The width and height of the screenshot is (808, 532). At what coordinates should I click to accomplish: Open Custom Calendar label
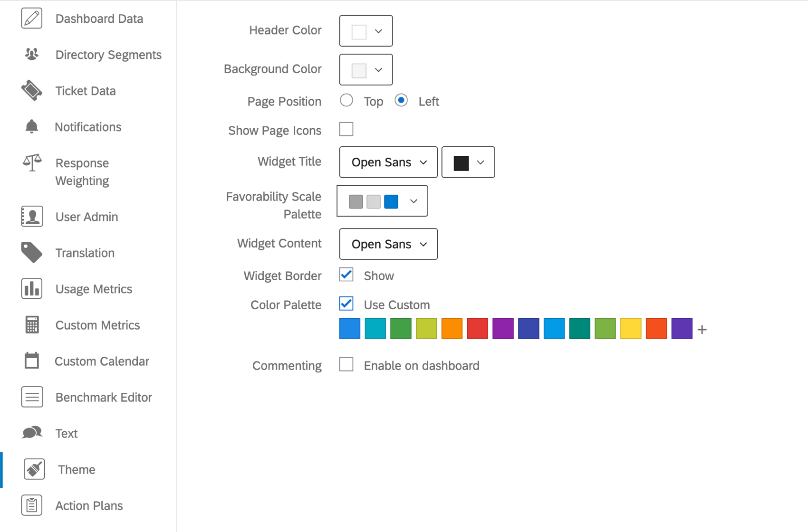pyautogui.click(x=102, y=361)
